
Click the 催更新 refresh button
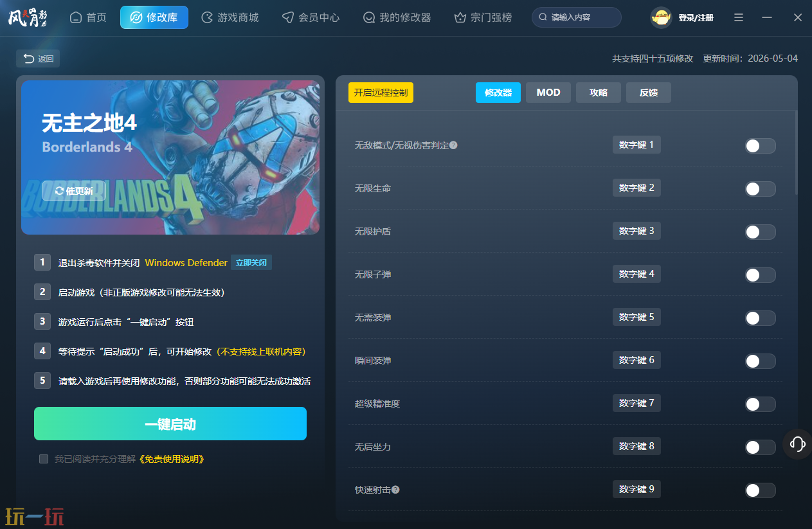click(x=74, y=191)
